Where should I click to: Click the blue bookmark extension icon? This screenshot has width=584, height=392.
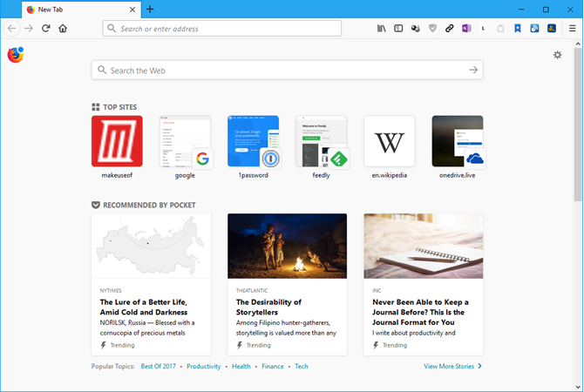[x=518, y=29]
